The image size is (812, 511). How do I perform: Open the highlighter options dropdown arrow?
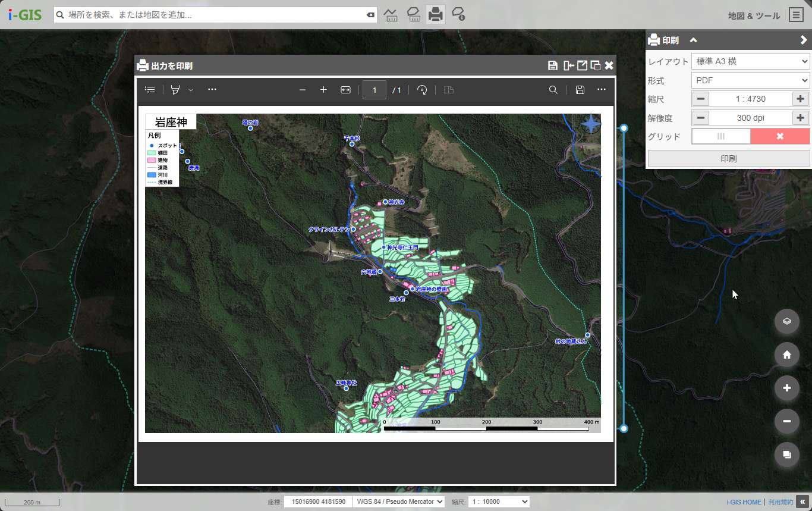(x=191, y=90)
